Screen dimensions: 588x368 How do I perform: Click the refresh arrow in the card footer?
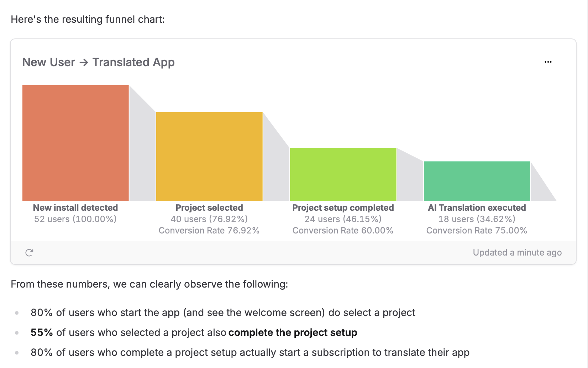[x=30, y=252]
